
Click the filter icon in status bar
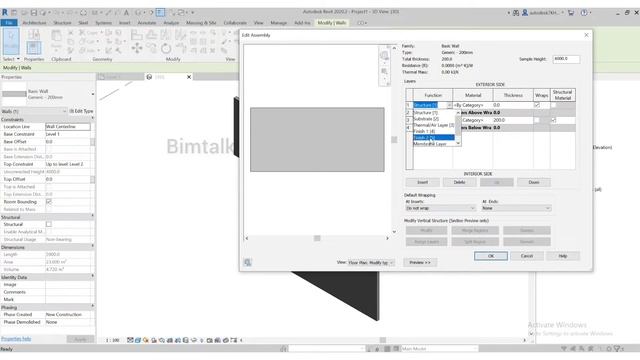[617, 349]
